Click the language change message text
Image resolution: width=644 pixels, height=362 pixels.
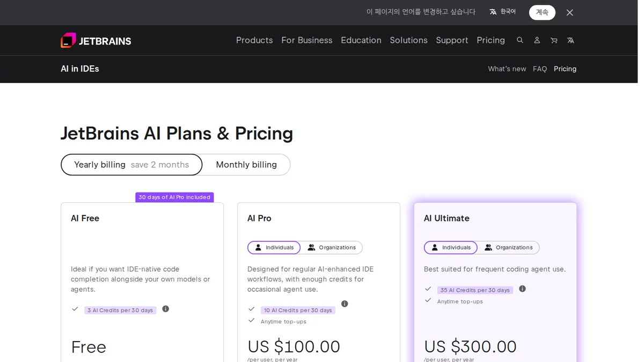coord(421,12)
